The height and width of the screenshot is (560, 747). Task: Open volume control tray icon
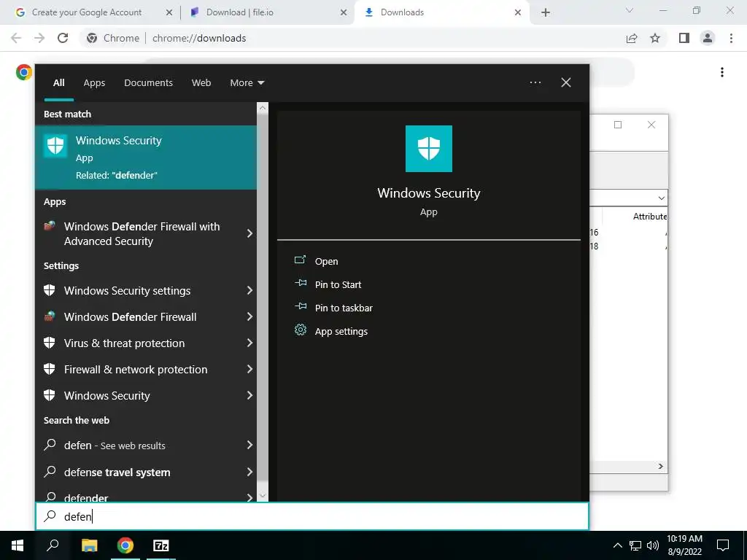[x=653, y=545]
